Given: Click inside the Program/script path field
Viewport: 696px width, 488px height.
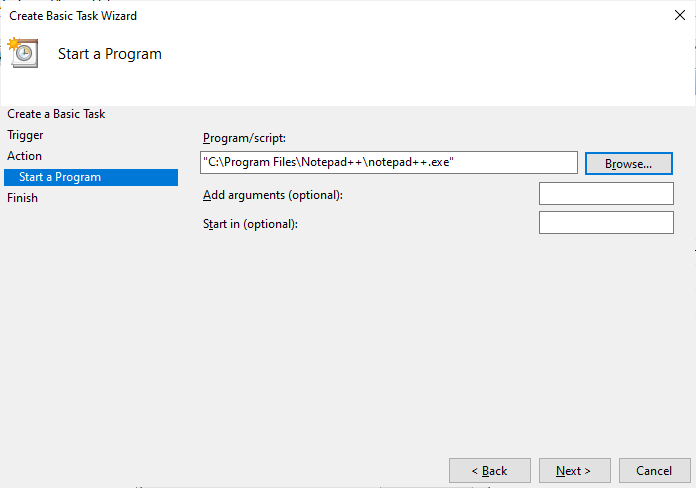Looking at the screenshot, I should (x=389, y=163).
